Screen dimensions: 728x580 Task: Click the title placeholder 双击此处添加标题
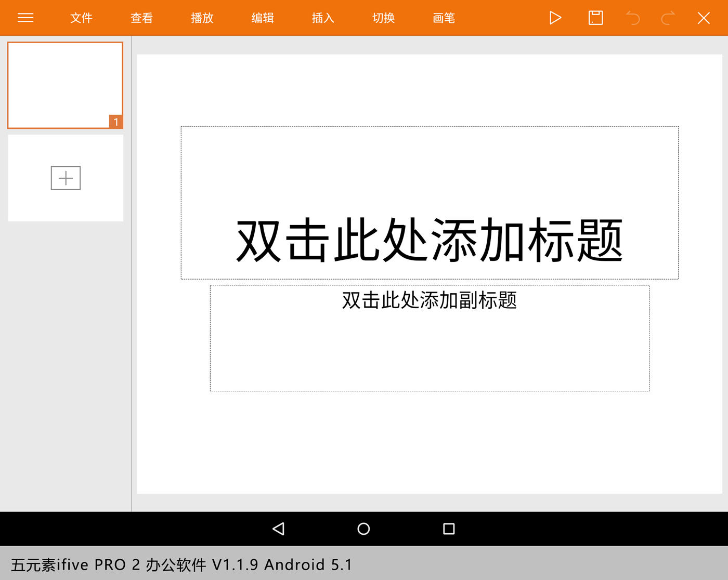(430, 240)
